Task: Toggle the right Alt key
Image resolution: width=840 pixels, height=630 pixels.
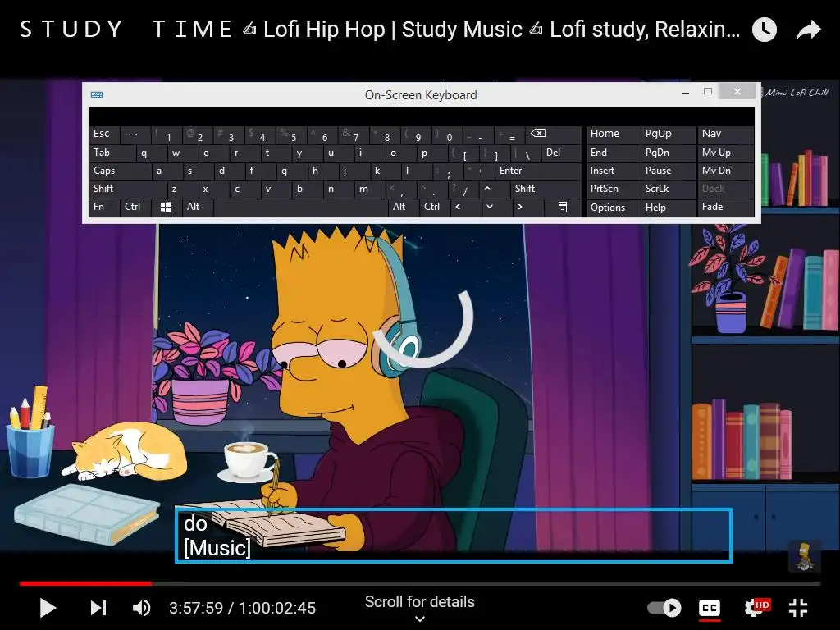Action: pyautogui.click(x=404, y=208)
